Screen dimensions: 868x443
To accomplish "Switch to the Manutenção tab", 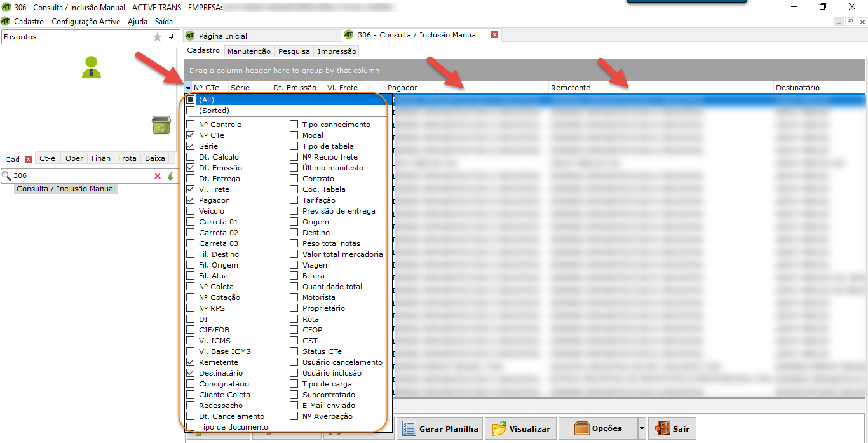I will point(248,51).
